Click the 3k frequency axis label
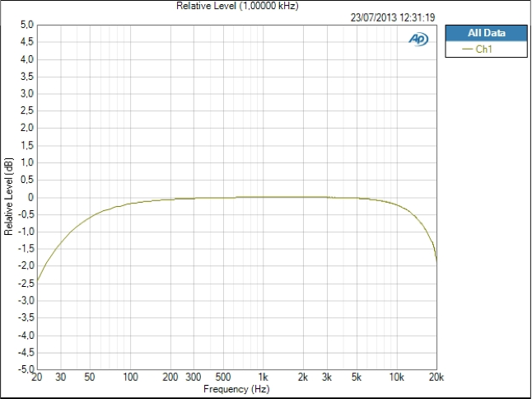The width and height of the screenshot is (532, 399). pyautogui.click(x=327, y=377)
